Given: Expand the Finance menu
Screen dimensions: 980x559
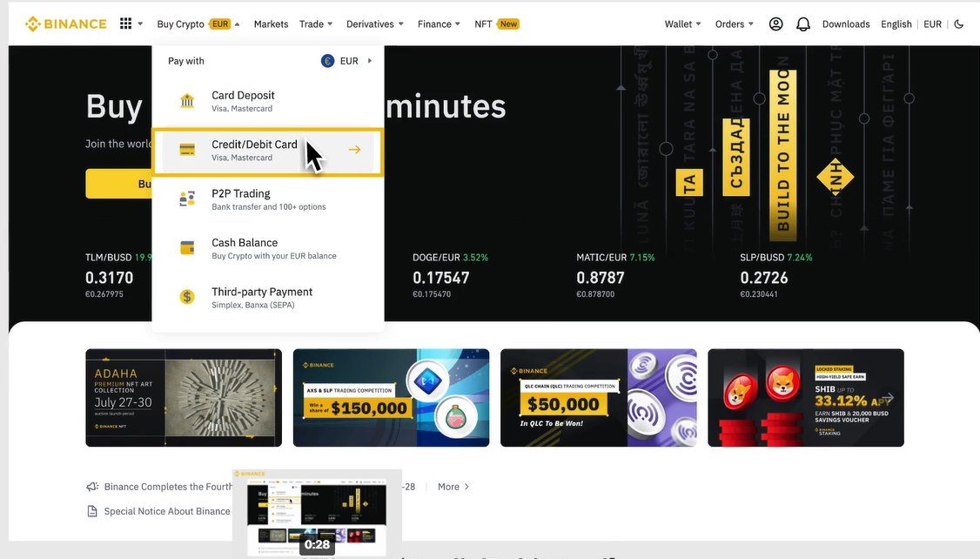Looking at the screenshot, I should click(x=439, y=24).
